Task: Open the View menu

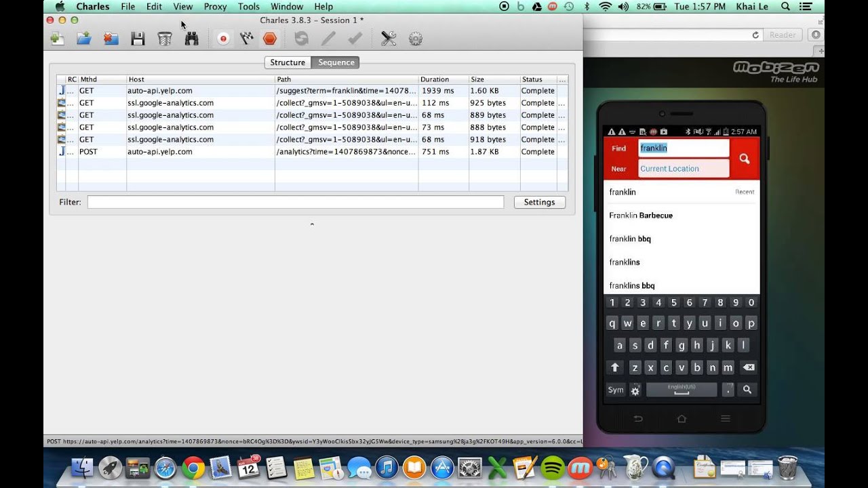Action: pos(183,6)
